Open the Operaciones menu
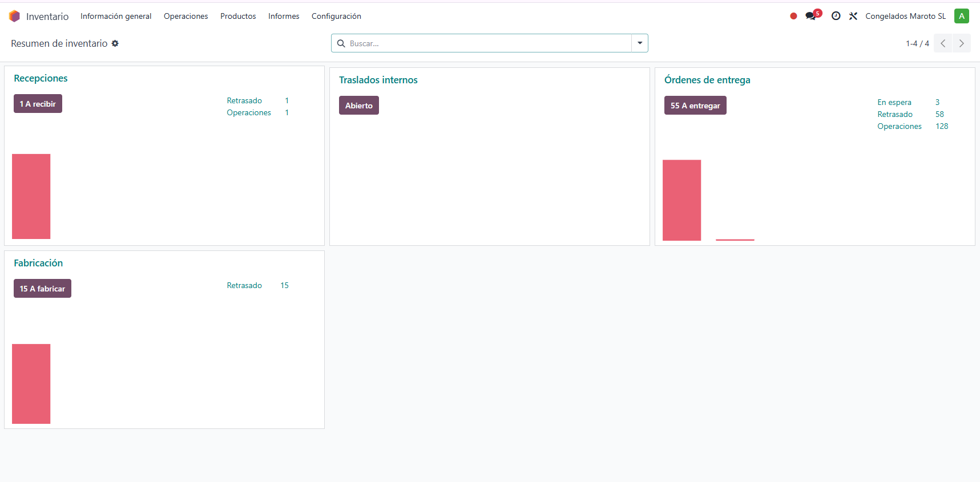Image resolution: width=980 pixels, height=482 pixels. pos(185,16)
